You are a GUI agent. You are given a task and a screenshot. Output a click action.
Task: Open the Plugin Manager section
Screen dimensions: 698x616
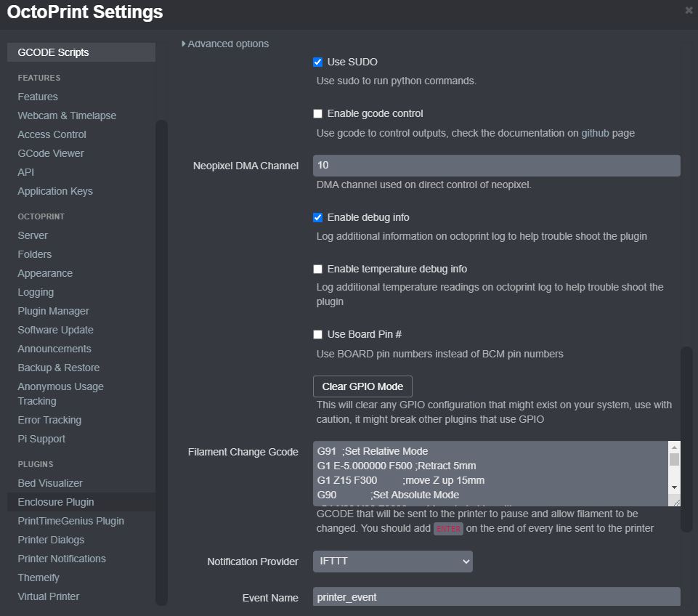tap(53, 311)
